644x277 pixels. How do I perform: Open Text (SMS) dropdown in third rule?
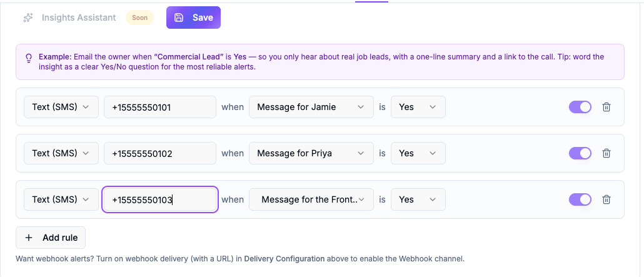61,199
